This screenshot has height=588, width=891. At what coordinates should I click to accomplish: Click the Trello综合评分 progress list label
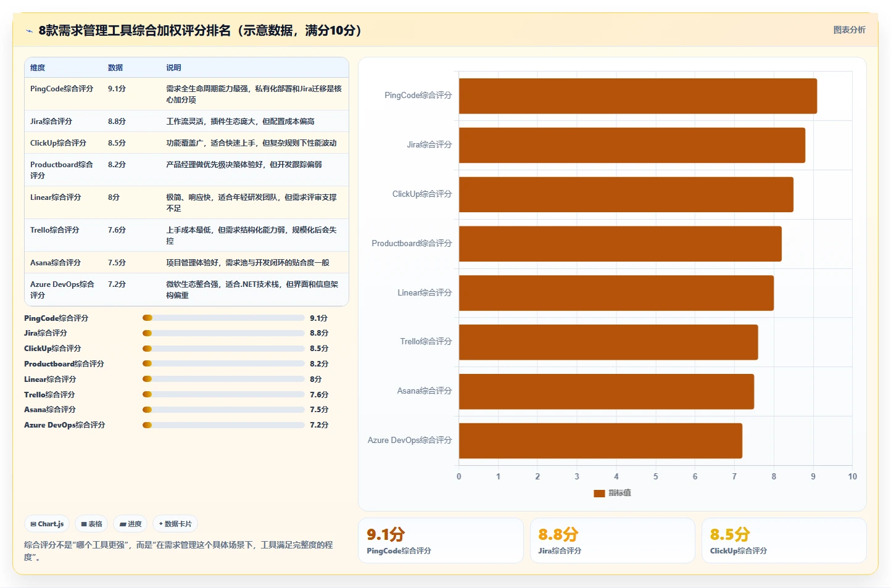coord(49,395)
